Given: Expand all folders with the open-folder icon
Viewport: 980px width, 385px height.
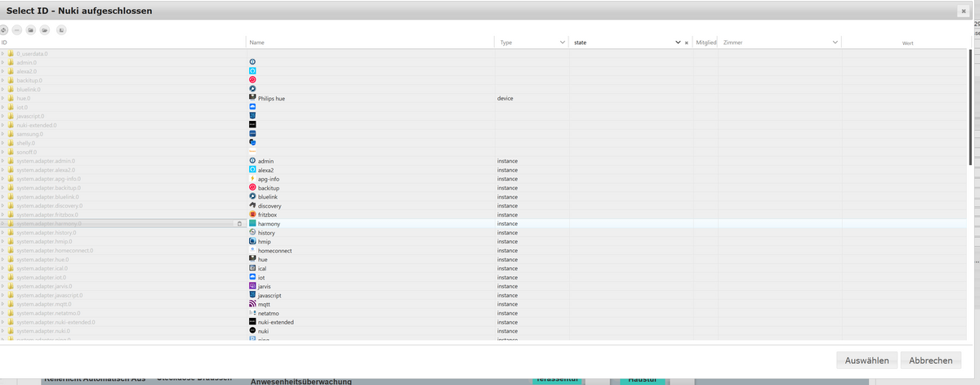Looking at the screenshot, I should (45, 29).
